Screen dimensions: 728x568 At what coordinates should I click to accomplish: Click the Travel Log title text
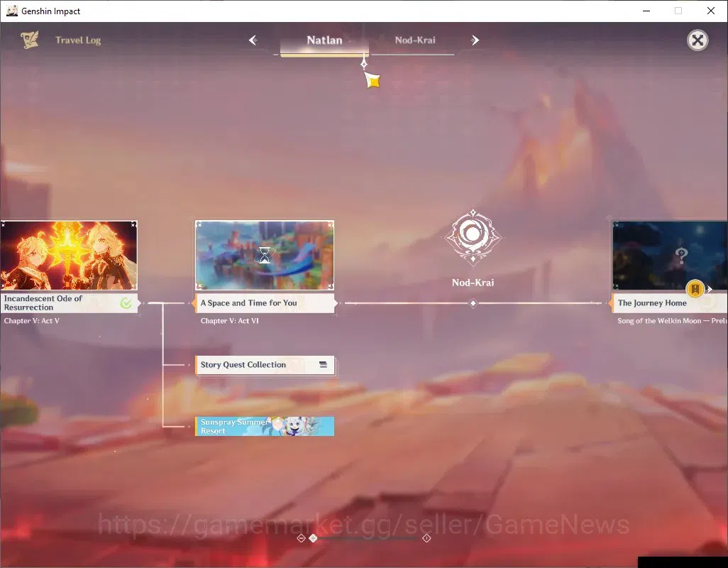tap(78, 40)
